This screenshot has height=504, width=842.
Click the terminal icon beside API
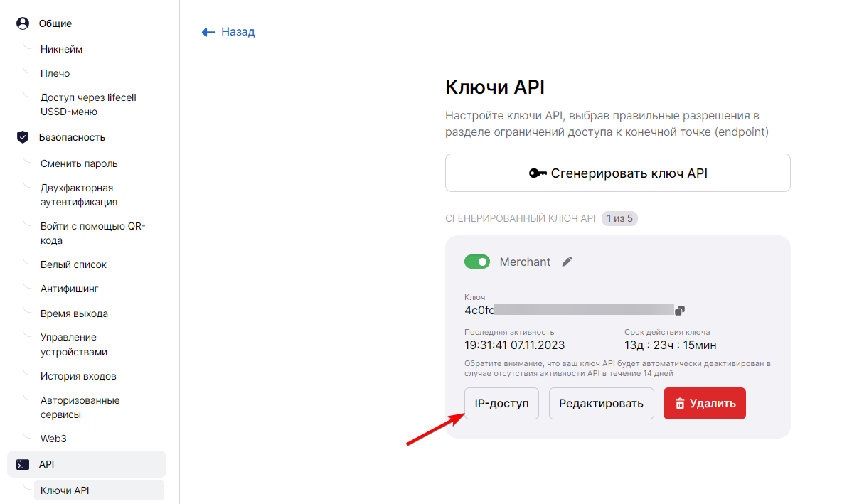[x=23, y=464]
